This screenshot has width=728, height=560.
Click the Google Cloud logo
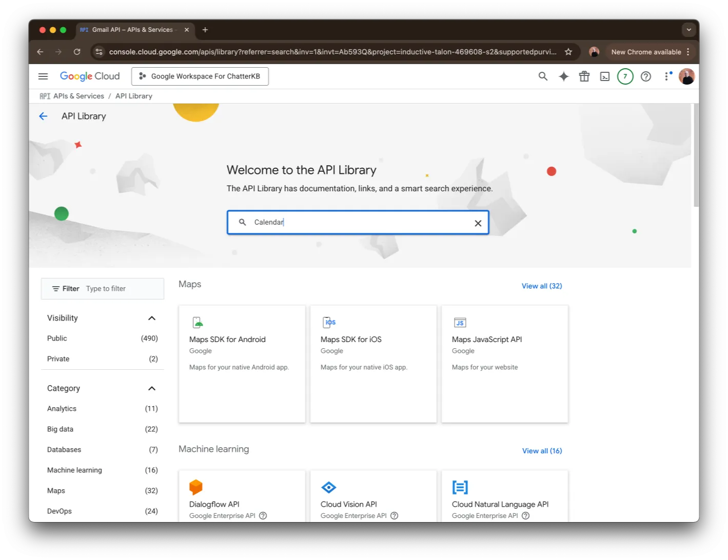(x=90, y=76)
